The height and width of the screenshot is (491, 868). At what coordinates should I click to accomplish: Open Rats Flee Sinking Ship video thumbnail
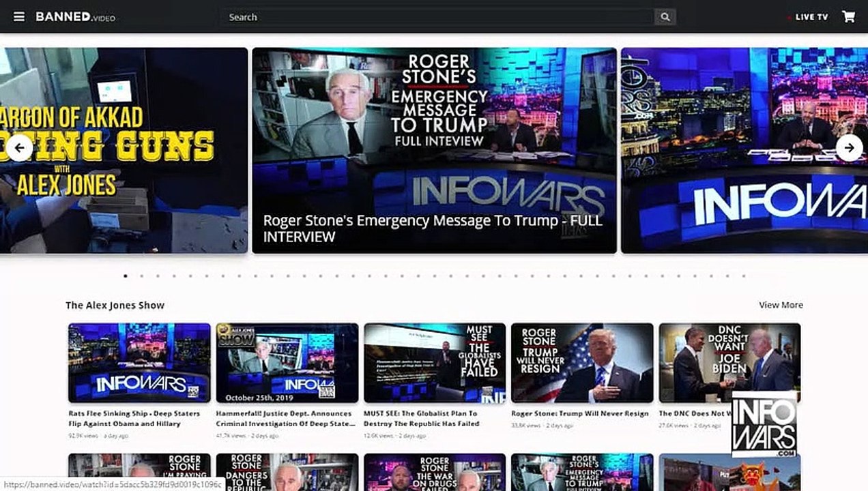(139, 363)
